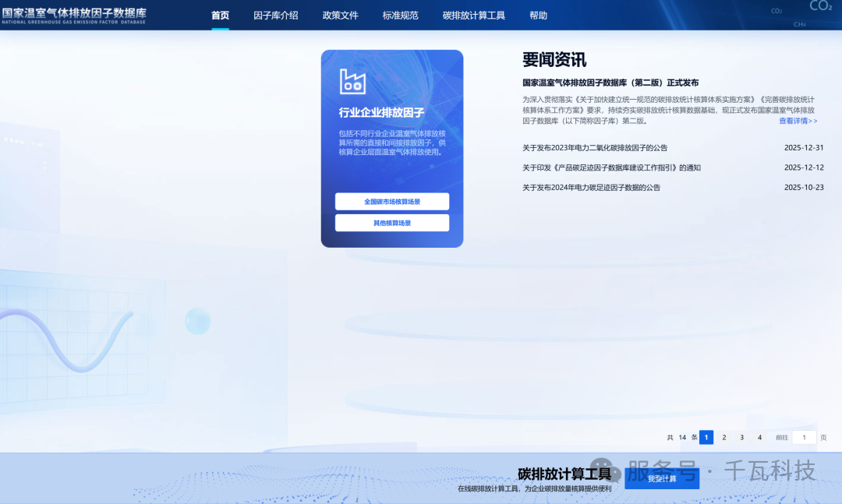The height and width of the screenshot is (504, 842).
Task: Open headline 国家温室气体排放因子数据库（第二版）正式发布
Action: pyautogui.click(x=610, y=83)
